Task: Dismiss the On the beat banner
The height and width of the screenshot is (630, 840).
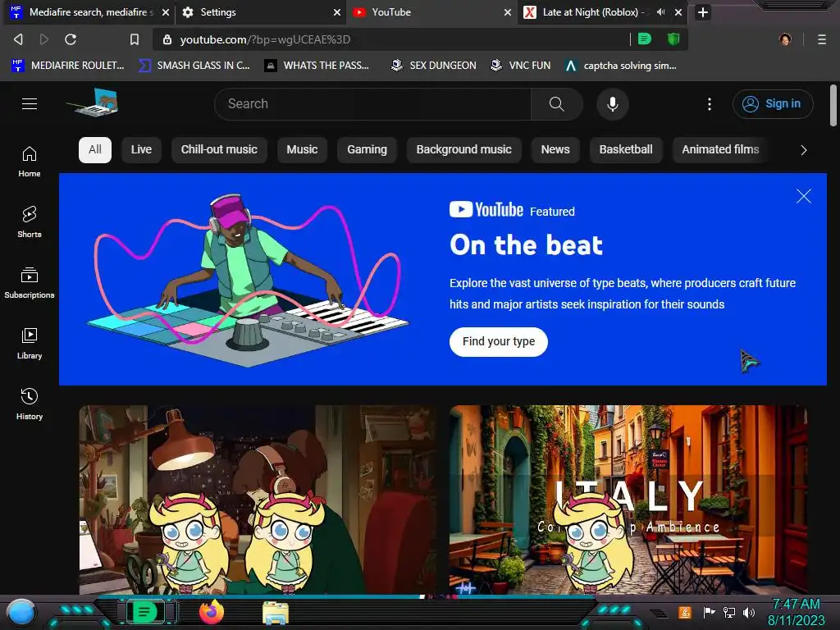Action: 804,196
